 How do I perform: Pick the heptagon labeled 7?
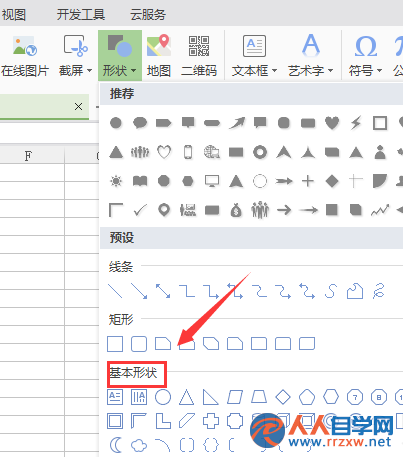coord(355,397)
